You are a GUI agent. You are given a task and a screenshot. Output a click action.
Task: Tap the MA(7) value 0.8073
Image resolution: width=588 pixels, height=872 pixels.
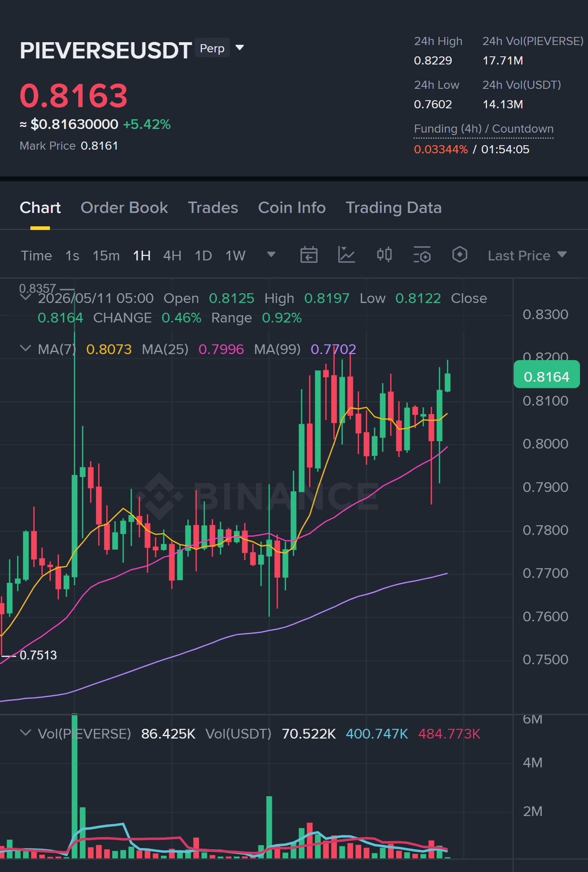[x=109, y=349]
